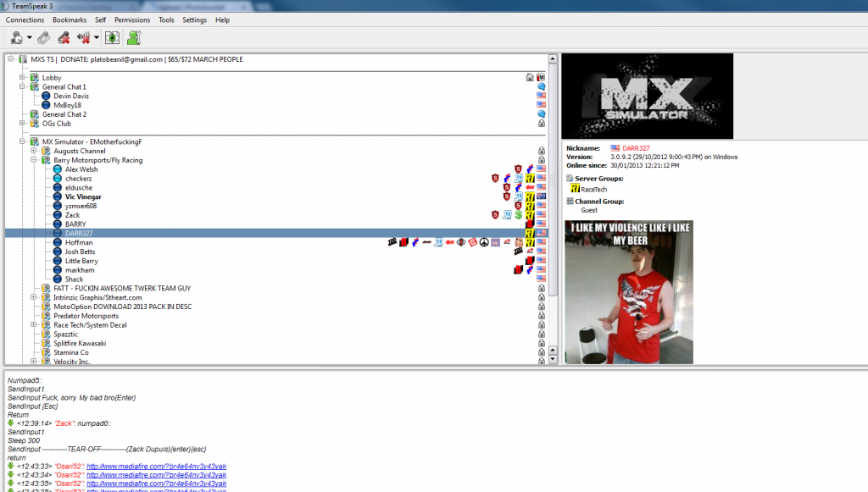
Task: Click the peace sign badge on Hoffman row
Action: coord(484,242)
